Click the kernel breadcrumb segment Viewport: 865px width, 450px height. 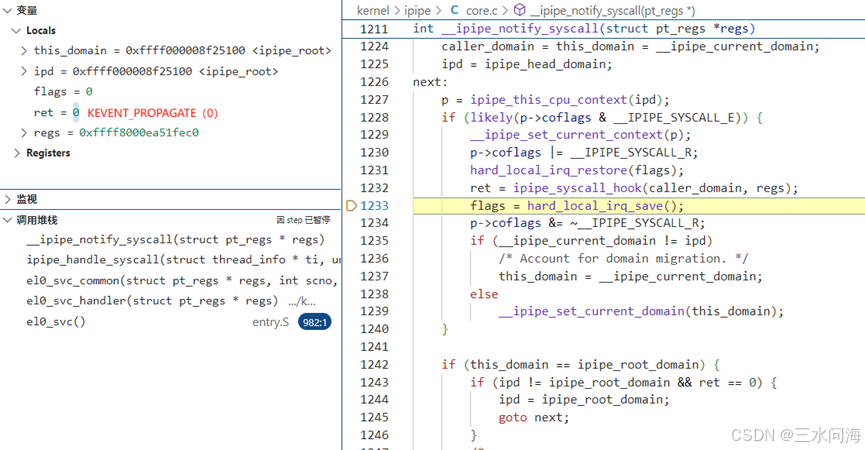point(373,10)
